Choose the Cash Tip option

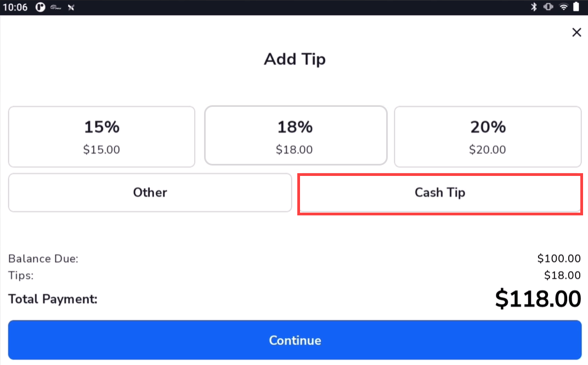pyautogui.click(x=439, y=193)
